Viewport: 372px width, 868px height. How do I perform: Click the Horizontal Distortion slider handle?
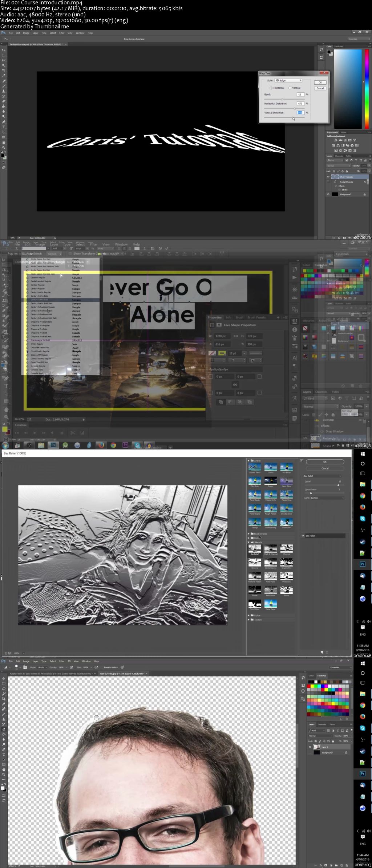click(295, 108)
